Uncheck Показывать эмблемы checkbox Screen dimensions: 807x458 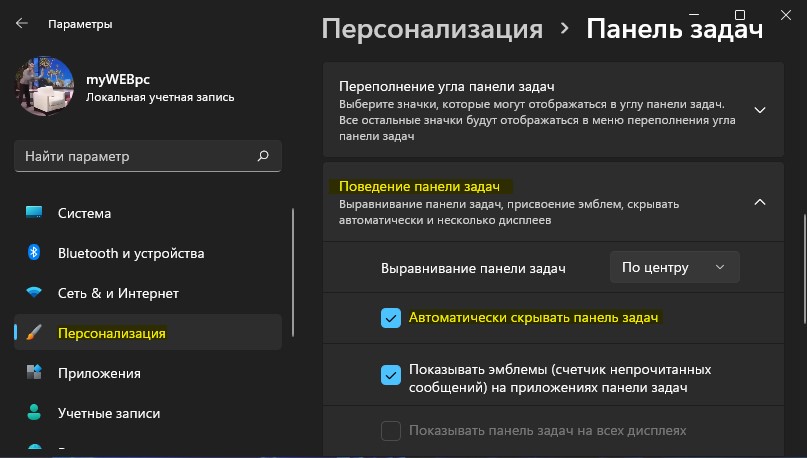391,375
